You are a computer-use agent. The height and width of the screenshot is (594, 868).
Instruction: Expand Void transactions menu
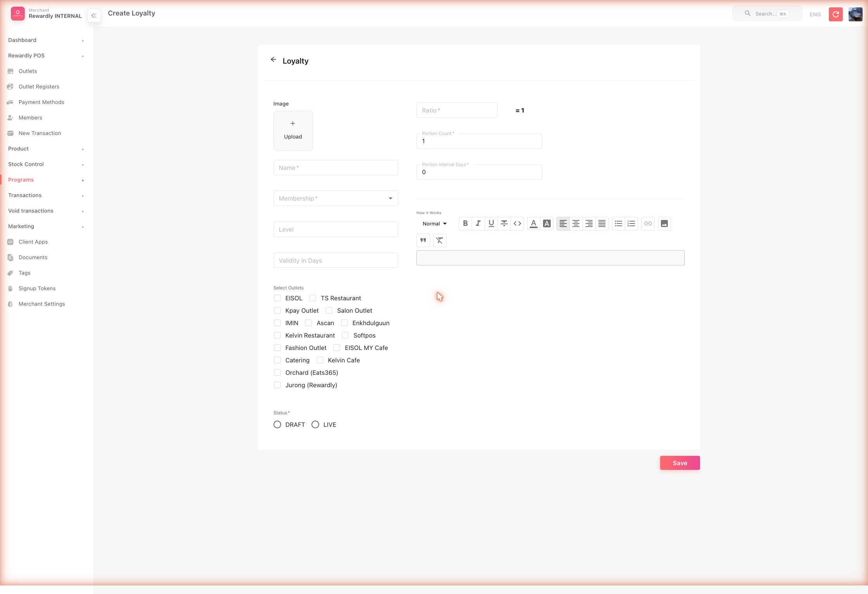coord(46,211)
